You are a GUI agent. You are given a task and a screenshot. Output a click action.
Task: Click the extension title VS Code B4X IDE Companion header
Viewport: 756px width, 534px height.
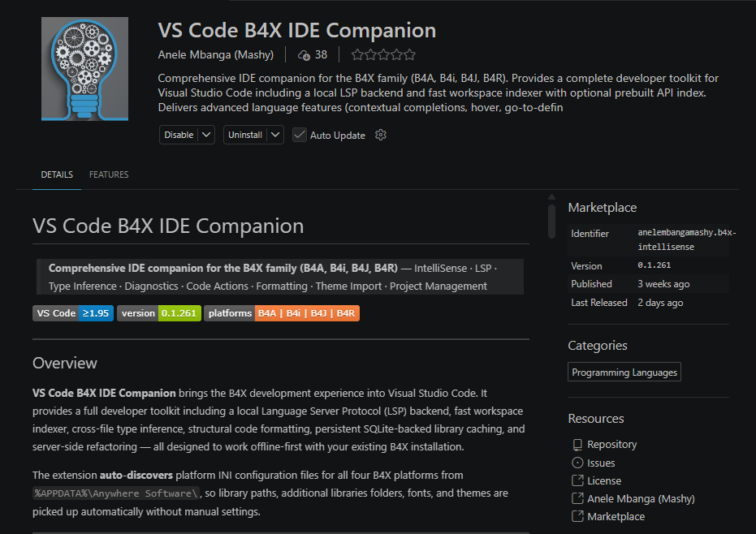click(297, 30)
